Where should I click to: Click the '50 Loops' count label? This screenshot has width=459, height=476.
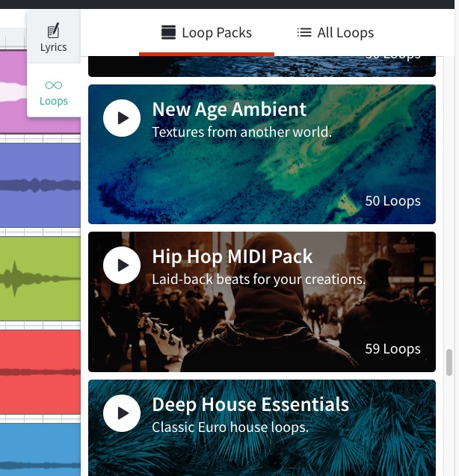392,201
